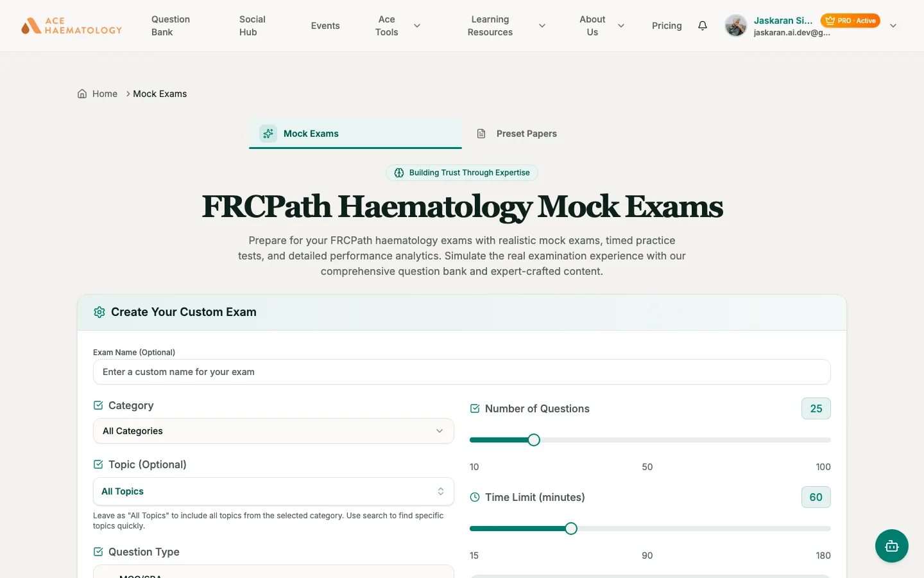The width and height of the screenshot is (924, 578).
Task: Open the notifications bell
Action: (703, 26)
